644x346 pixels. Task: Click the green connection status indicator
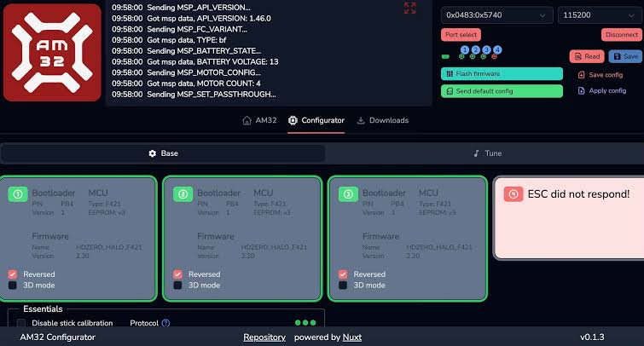point(445,56)
